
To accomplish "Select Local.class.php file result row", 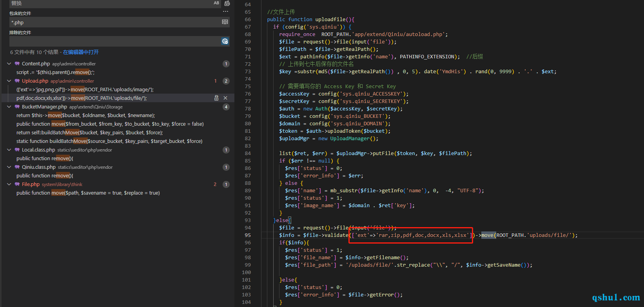I will click(118, 150).
